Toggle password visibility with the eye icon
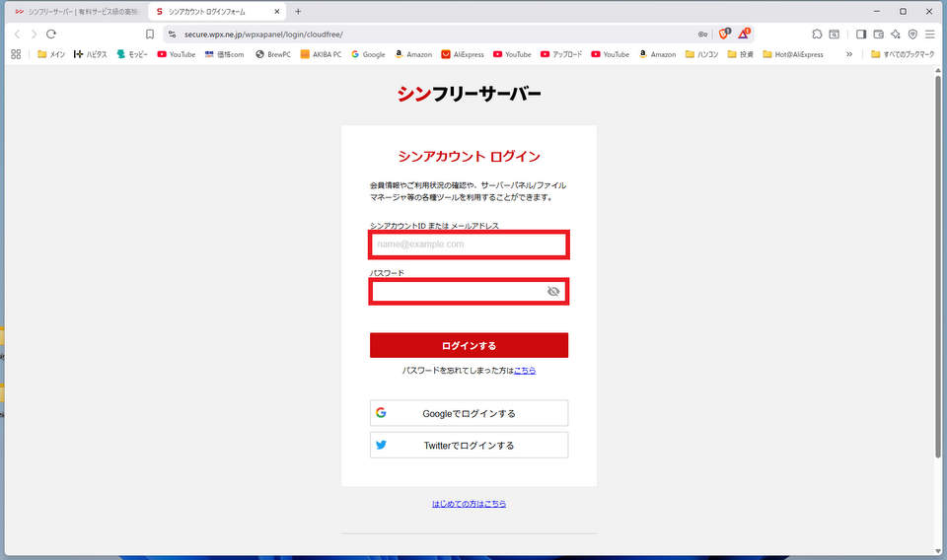 tap(553, 292)
